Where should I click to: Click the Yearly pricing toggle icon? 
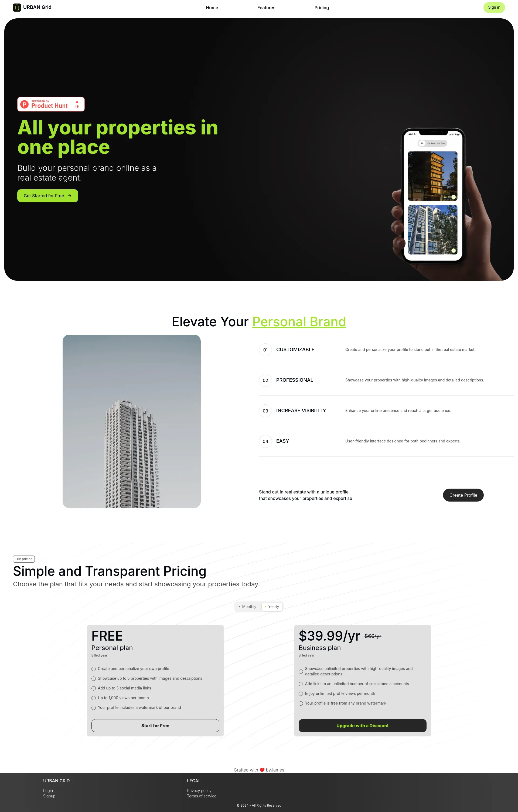pos(266,607)
